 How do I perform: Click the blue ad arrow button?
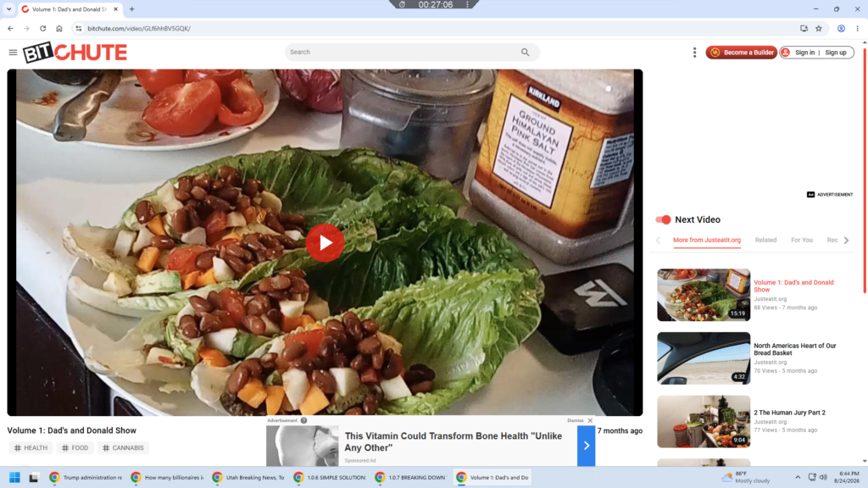587,446
